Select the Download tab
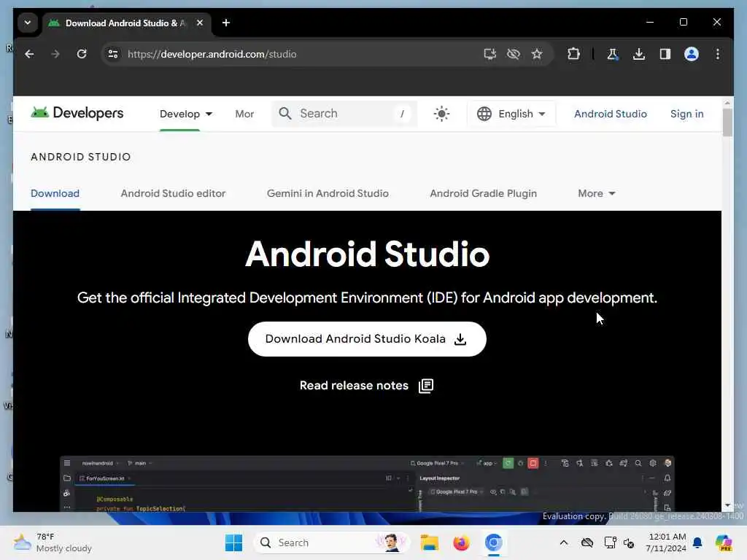This screenshot has height=560, width=747. (55, 193)
